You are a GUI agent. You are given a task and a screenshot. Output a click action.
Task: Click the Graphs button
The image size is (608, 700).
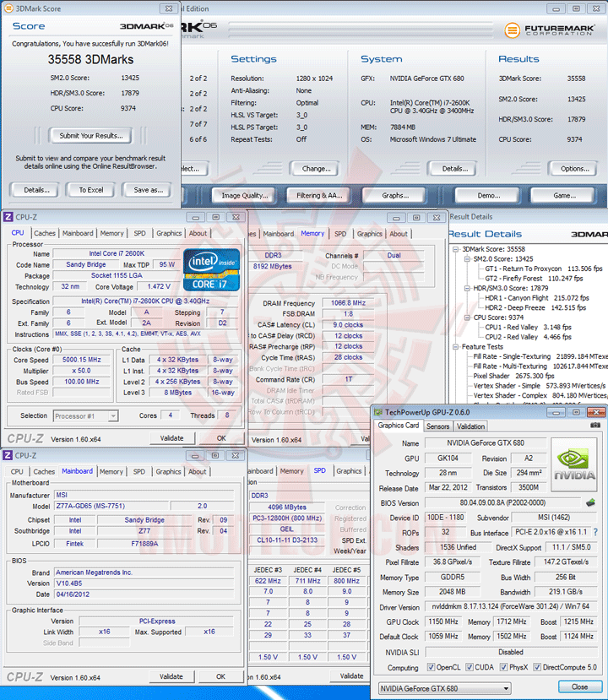coord(395,196)
